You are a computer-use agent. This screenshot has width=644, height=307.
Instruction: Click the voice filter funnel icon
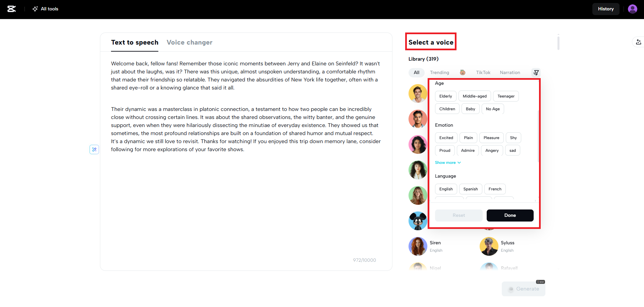pos(536,73)
